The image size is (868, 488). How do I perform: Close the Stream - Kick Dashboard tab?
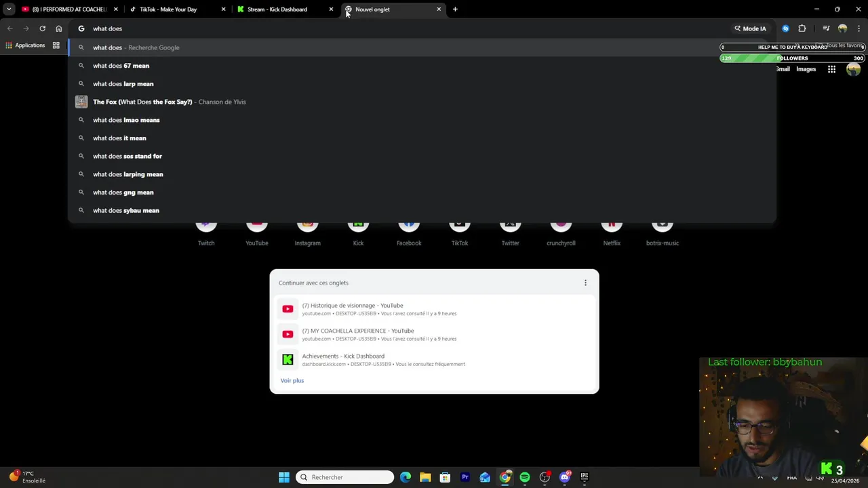pos(331,9)
